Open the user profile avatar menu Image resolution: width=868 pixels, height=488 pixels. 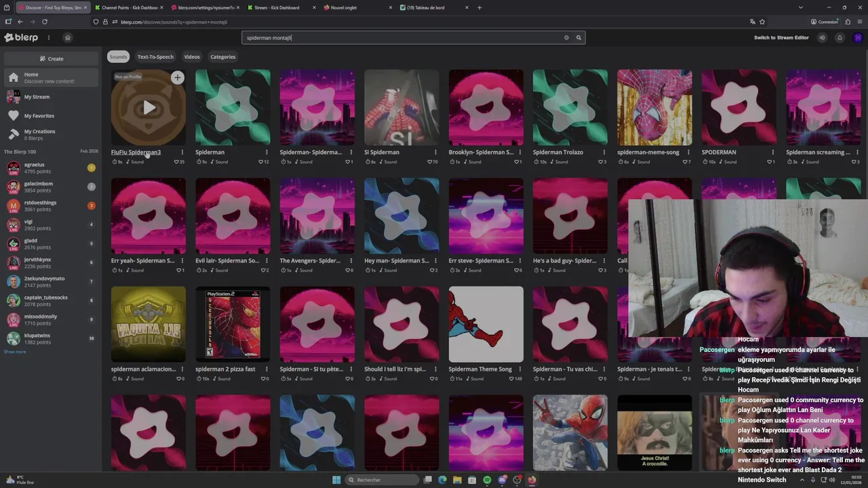click(857, 37)
